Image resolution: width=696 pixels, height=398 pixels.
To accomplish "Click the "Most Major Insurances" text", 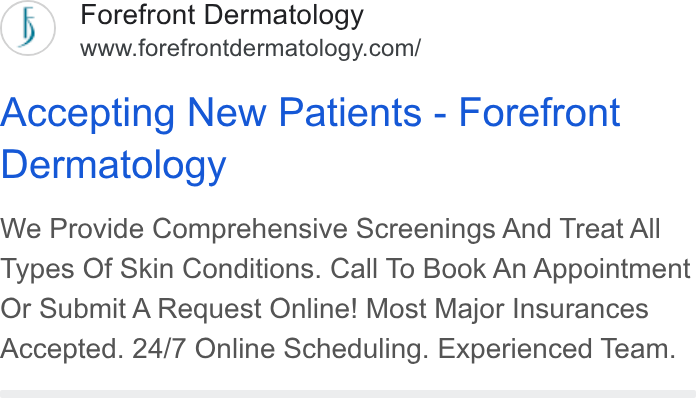I will coord(507,309).
